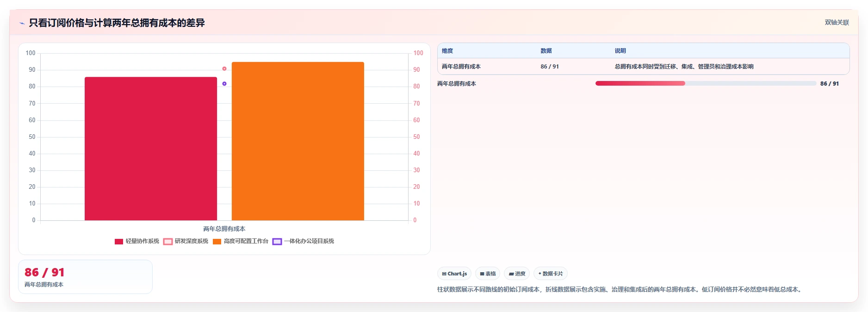
Task: Click the Chart.js tag chip
Action: pyautogui.click(x=454, y=274)
